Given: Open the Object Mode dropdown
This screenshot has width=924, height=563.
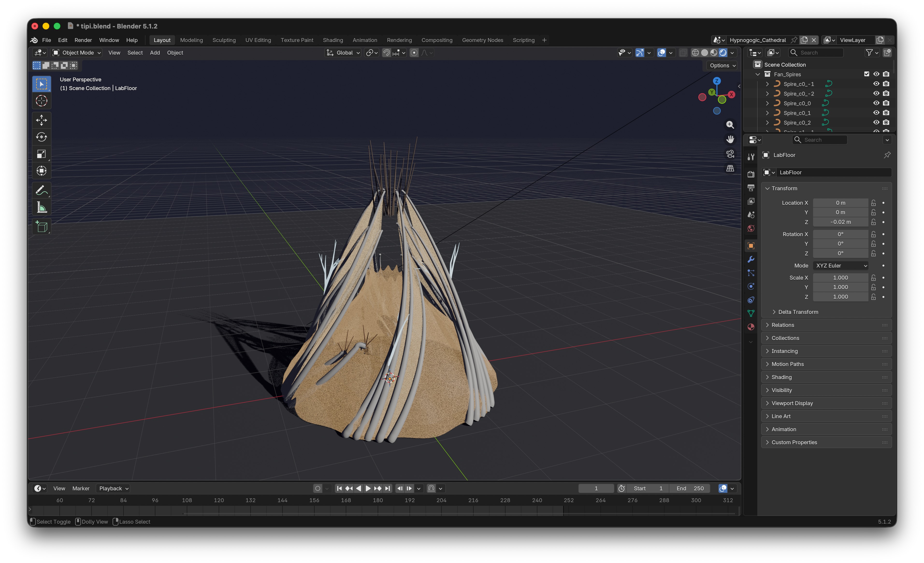Looking at the screenshot, I should [x=77, y=53].
